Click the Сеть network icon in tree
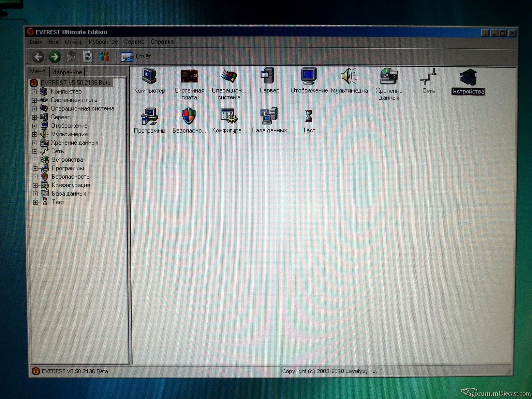 [x=45, y=151]
